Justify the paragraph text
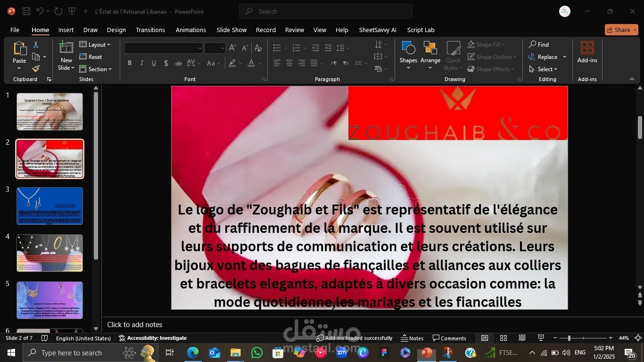The height and width of the screenshot is (362, 644). (314, 63)
